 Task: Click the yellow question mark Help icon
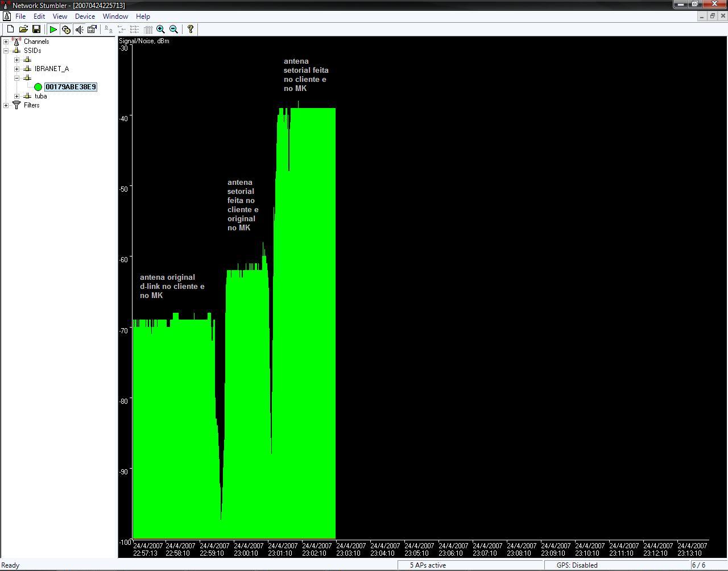[191, 29]
